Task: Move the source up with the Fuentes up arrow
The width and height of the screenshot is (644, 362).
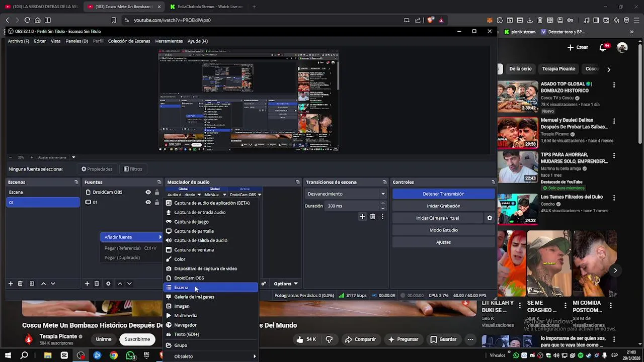Action: coord(120,284)
